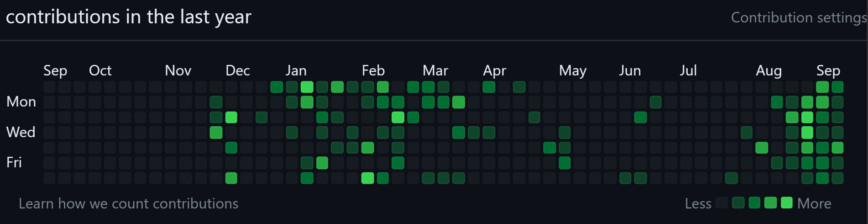Image resolution: width=868 pixels, height=224 pixels.
Task: Pick the fourth legend swatch from Less
Action: point(770,203)
